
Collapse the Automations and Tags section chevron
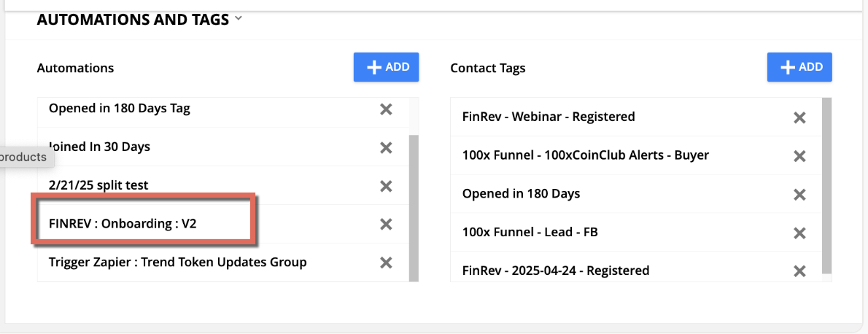tap(238, 20)
